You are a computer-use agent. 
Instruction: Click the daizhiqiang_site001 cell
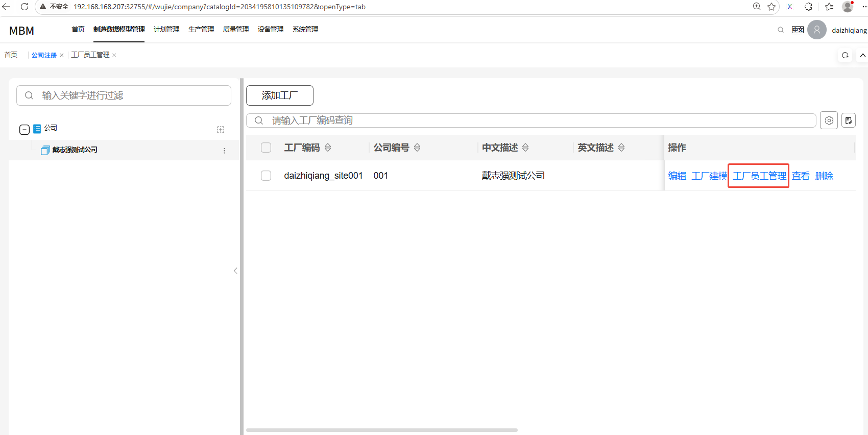323,176
